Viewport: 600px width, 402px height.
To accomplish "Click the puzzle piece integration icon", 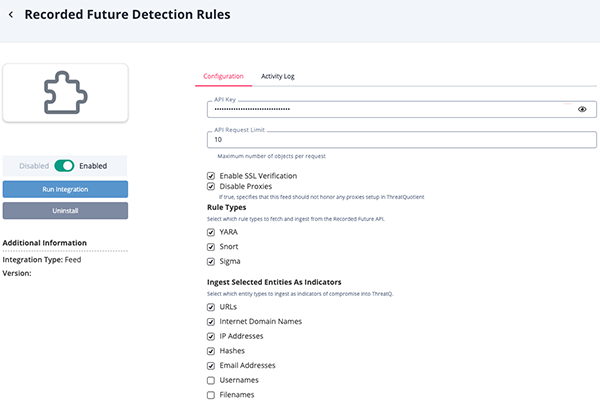I will [x=65, y=93].
